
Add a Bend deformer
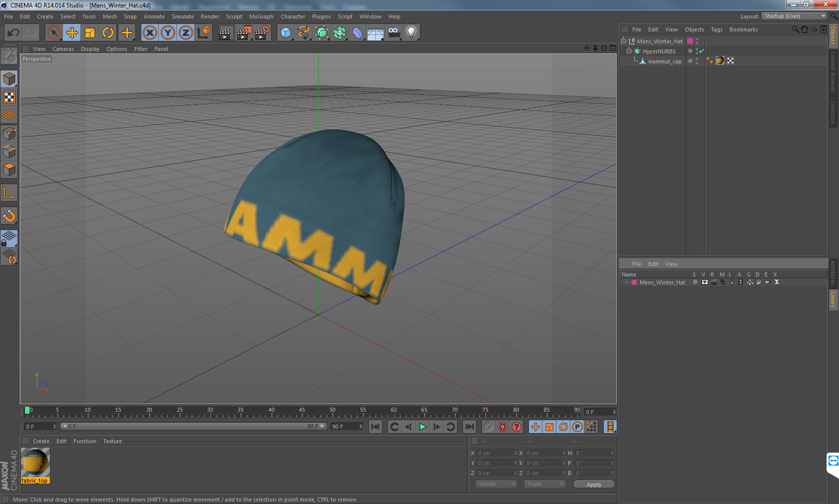(358, 33)
